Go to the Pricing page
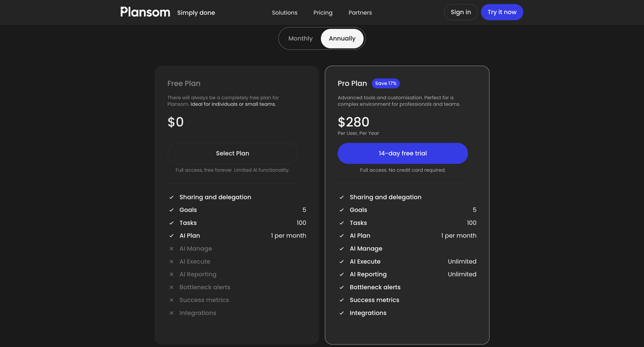 point(323,13)
